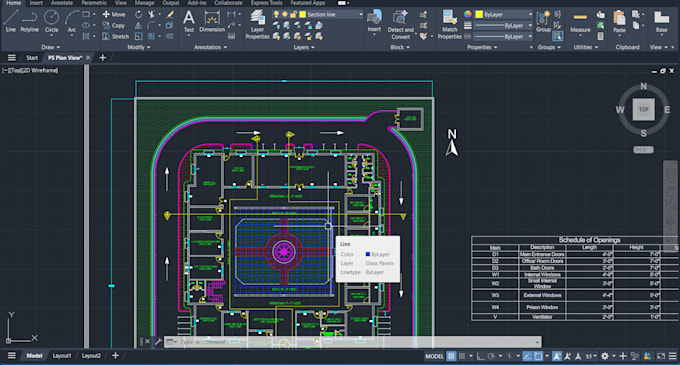This screenshot has width=680, height=365.
Task: Expand the Annotation panel
Action: coord(210,47)
